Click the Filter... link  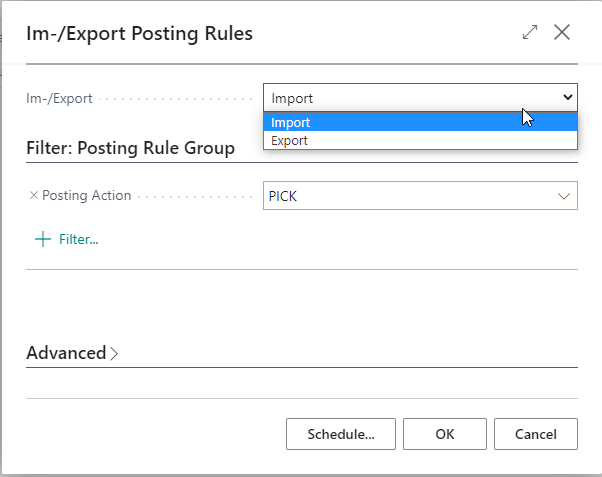click(x=79, y=239)
